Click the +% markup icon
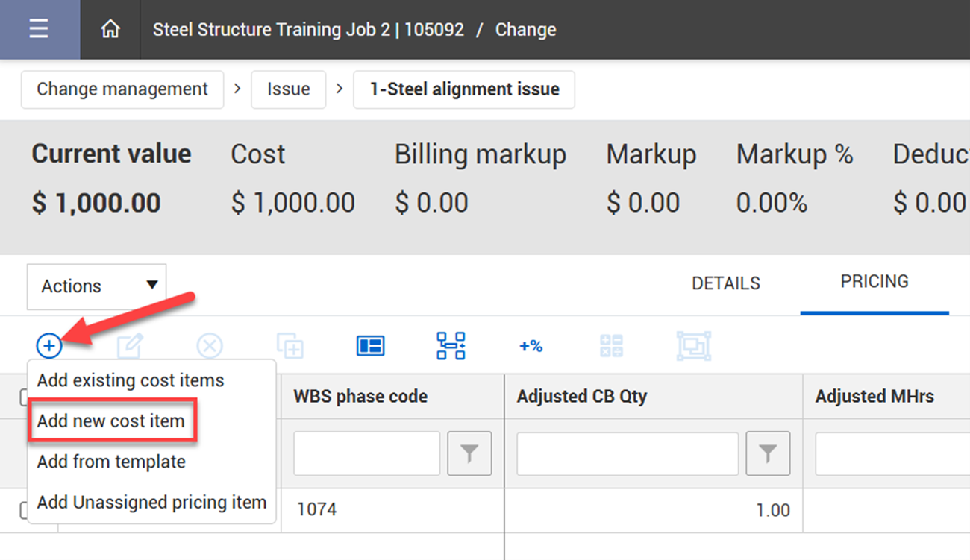The height and width of the screenshot is (560, 970). 531,346
